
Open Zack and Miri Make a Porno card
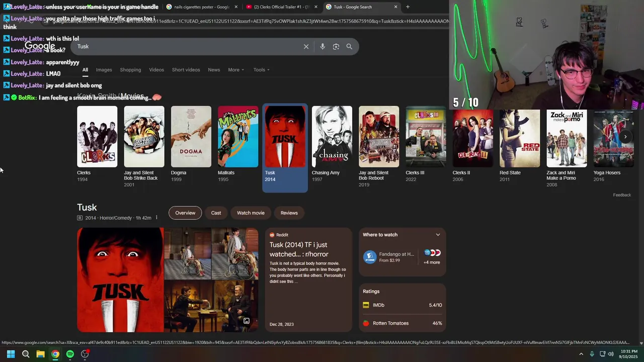click(567, 148)
